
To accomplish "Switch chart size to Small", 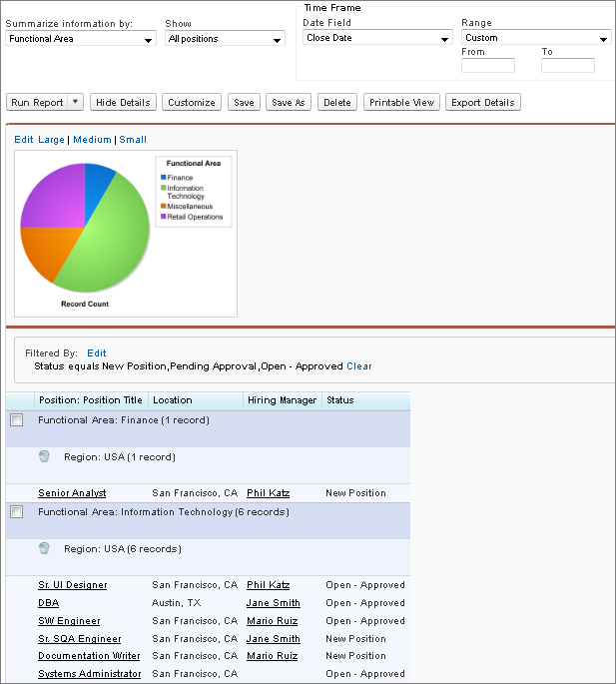I will click(133, 140).
